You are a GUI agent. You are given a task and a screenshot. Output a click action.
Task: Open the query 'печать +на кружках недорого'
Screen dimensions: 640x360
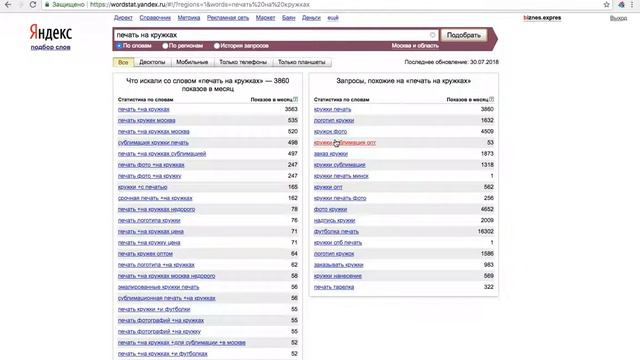pos(156,209)
